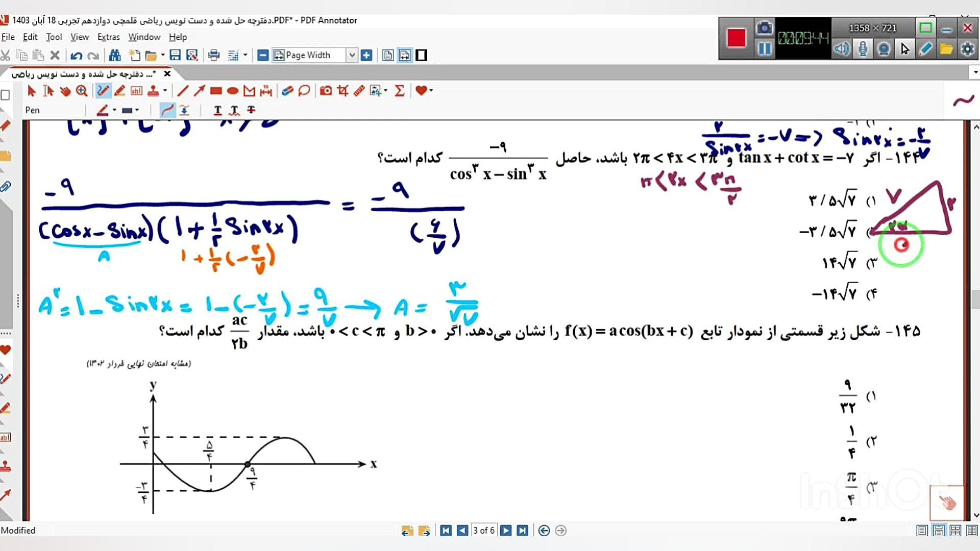Go to the next page arrow

pos(506,531)
